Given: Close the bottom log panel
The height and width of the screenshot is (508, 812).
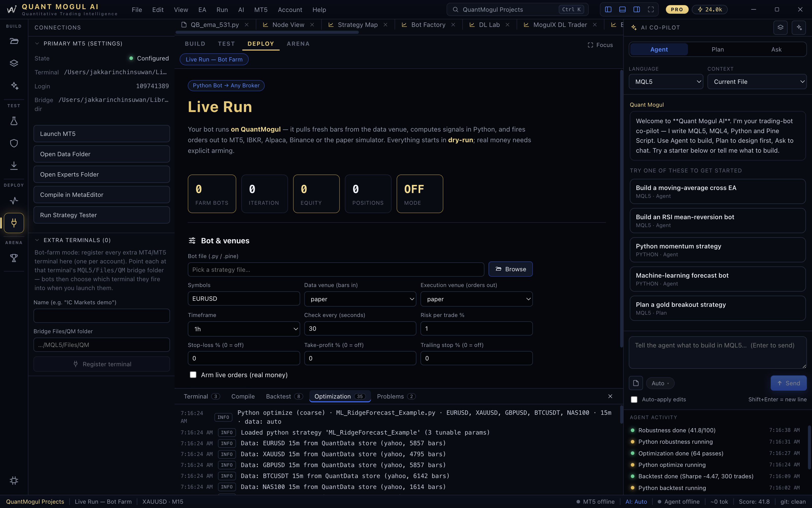Looking at the screenshot, I should click(610, 396).
